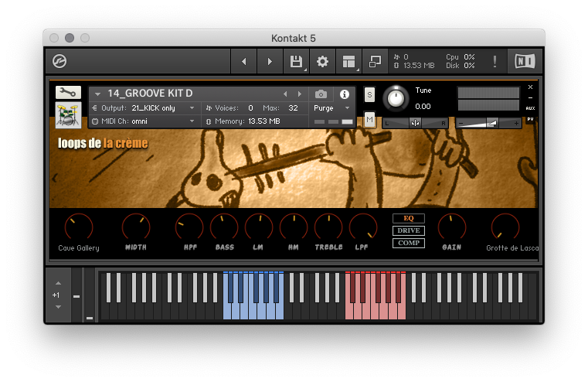Click the TREBLE knob
The height and width of the screenshot is (382, 588).
coord(328,227)
